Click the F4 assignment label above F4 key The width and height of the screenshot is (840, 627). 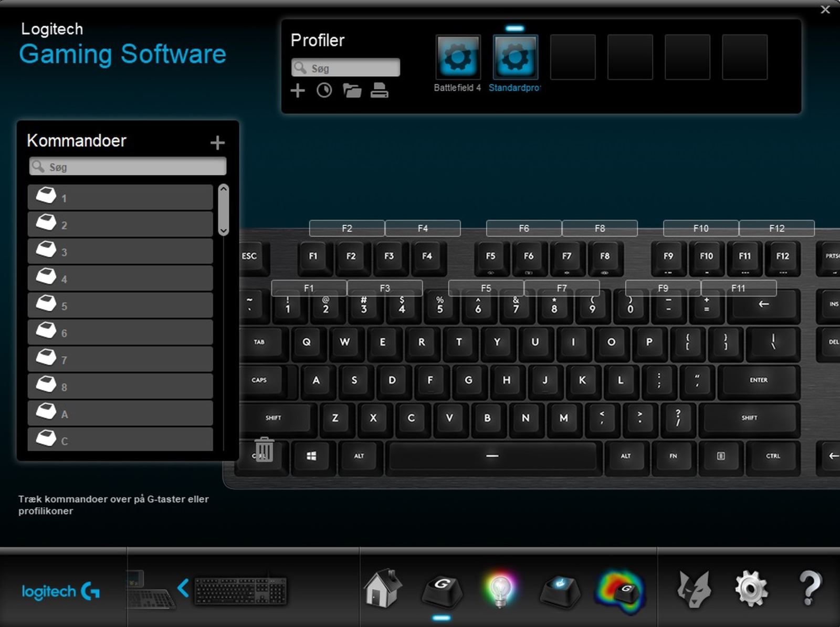(423, 228)
